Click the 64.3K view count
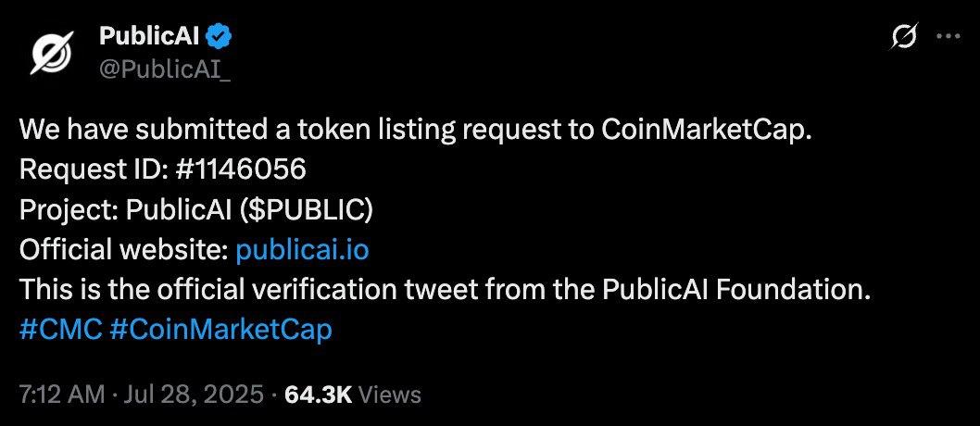Image resolution: width=980 pixels, height=426 pixels. 319,395
